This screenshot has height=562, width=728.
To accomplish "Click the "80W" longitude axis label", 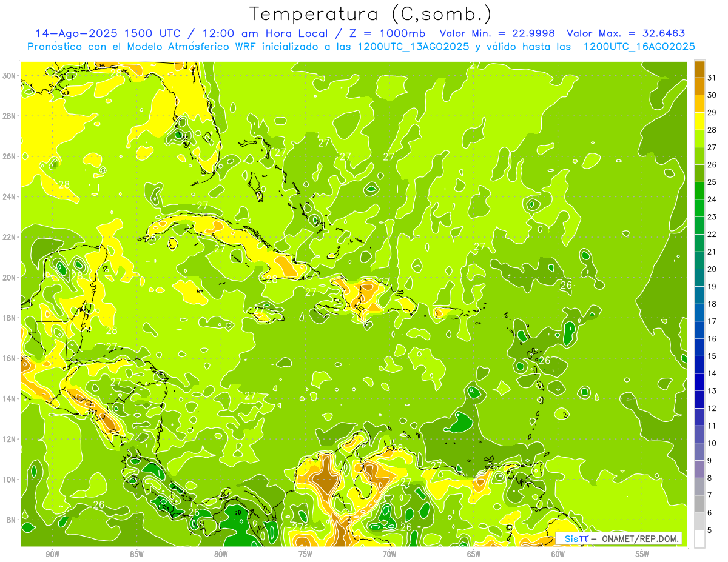I will [221, 554].
